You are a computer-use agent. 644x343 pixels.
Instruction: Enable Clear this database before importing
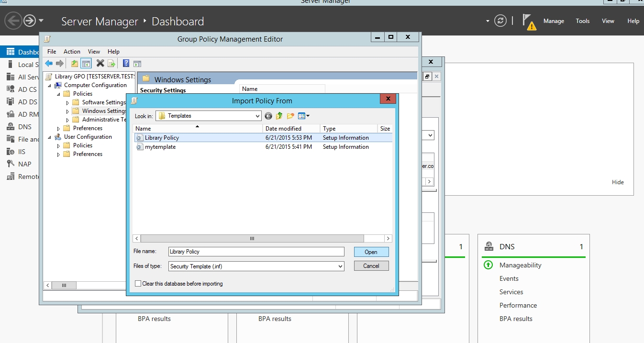click(x=138, y=284)
